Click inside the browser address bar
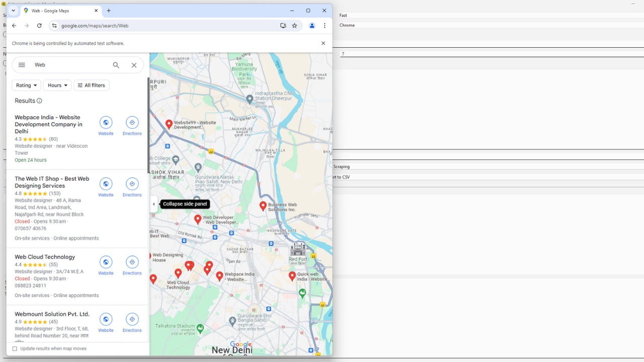The width and height of the screenshot is (644, 362). tap(151, 25)
